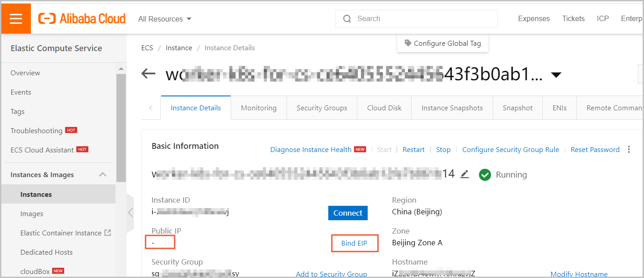Viewport: 644px width, 278px height.
Task: Open Tickets in the top bar
Action: pos(573,19)
